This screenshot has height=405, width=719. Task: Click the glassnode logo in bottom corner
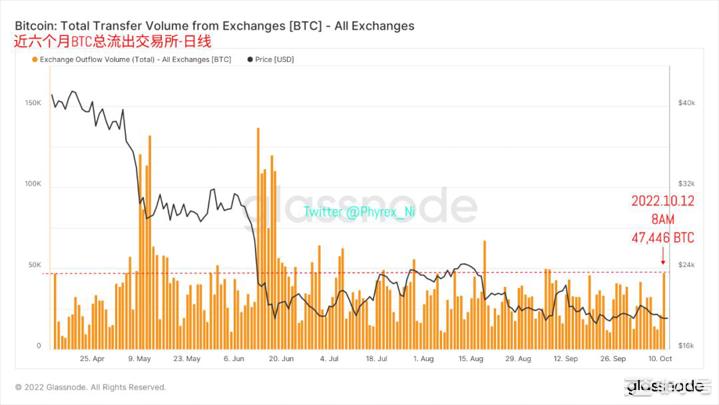tap(664, 386)
